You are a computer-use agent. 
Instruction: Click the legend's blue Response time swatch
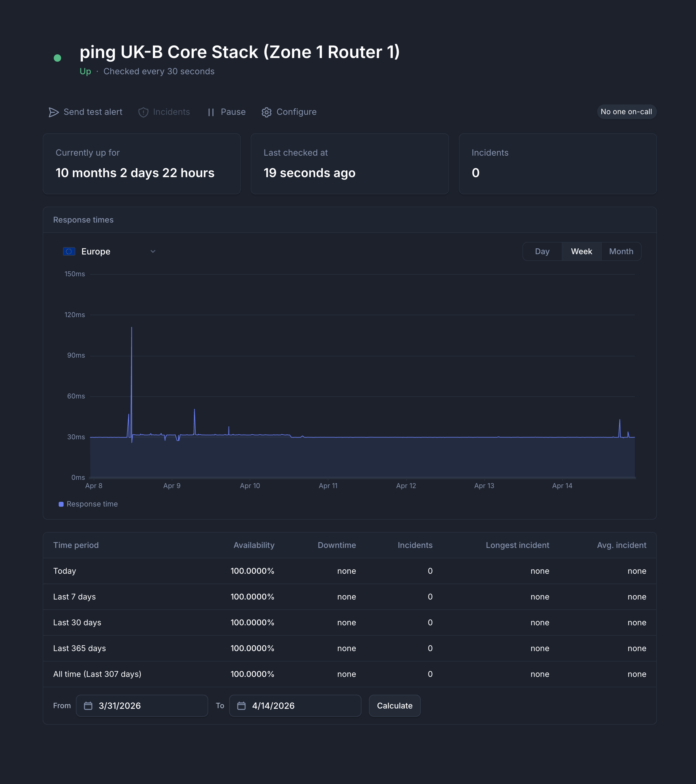pos(61,504)
